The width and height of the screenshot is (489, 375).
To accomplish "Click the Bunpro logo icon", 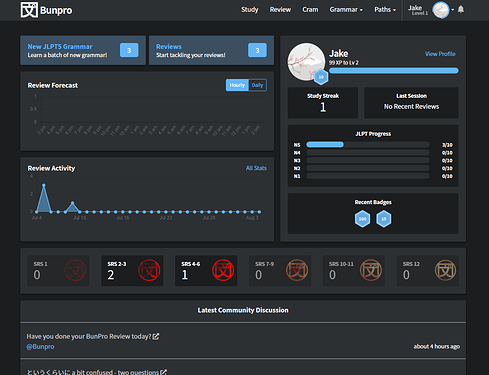I will (x=29, y=10).
